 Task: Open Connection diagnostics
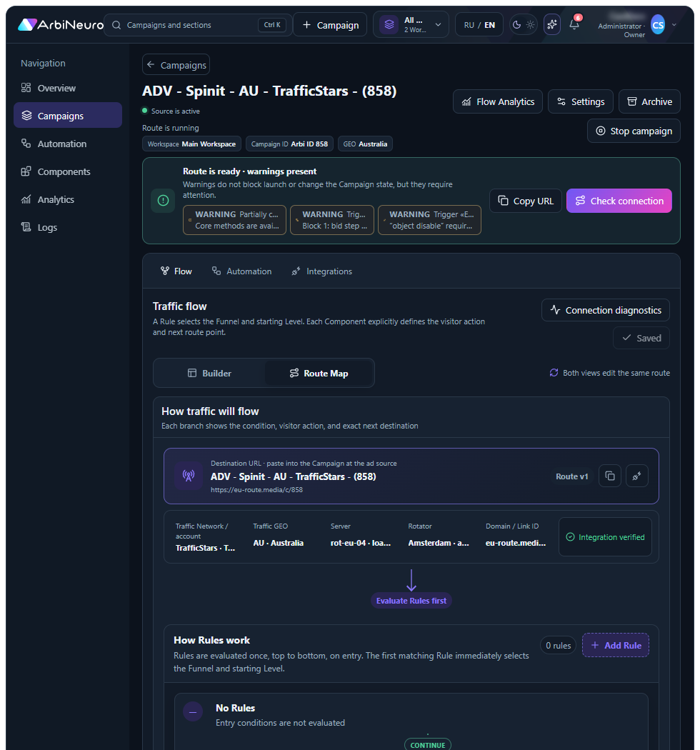point(605,310)
